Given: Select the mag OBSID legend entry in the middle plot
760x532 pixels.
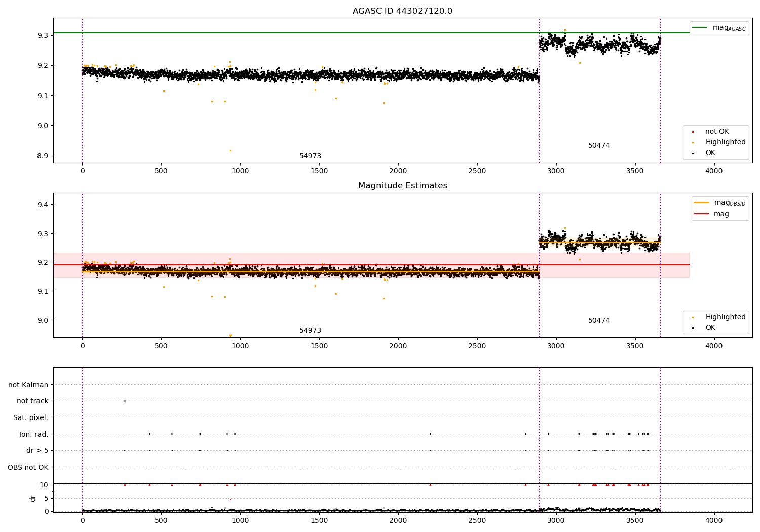Looking at the screenshot, I should tap(720, 203).
